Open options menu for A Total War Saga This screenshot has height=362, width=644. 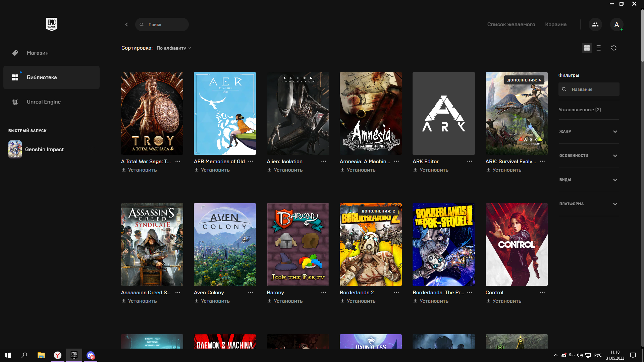point(178,161)
